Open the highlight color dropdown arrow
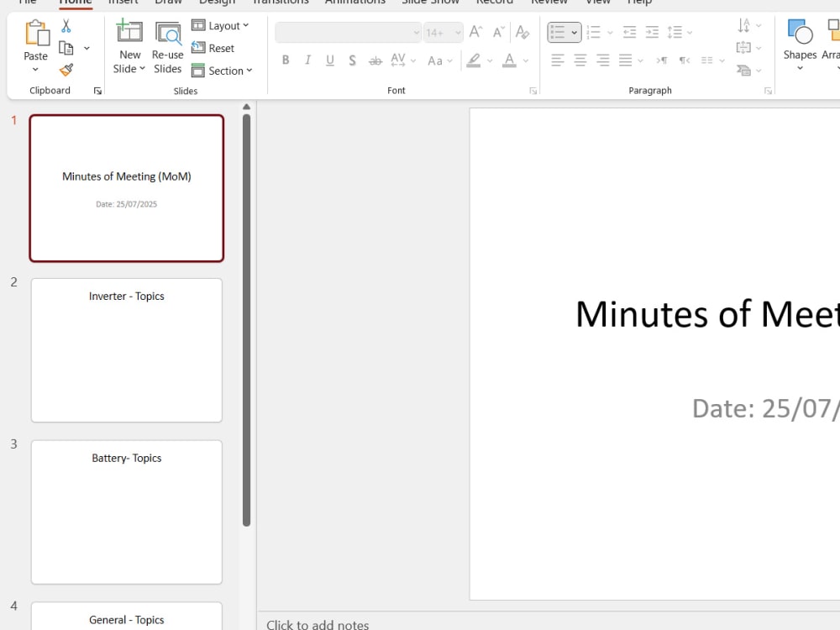840x630 pixels. (490, 60)
